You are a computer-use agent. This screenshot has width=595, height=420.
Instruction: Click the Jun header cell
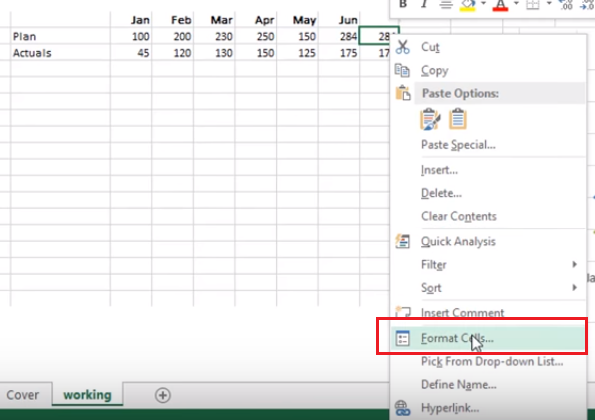[339, 20]
